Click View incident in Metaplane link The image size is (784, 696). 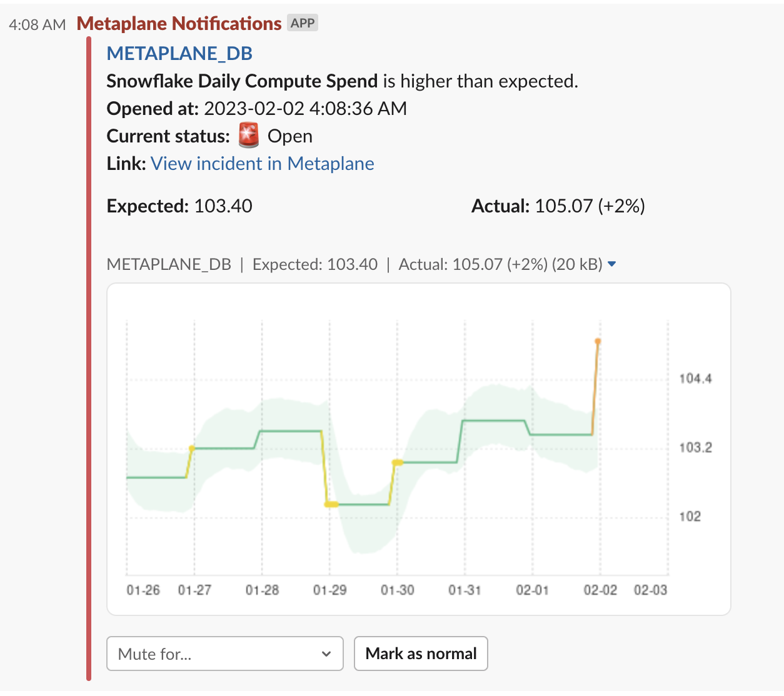(x=263, y=164)
